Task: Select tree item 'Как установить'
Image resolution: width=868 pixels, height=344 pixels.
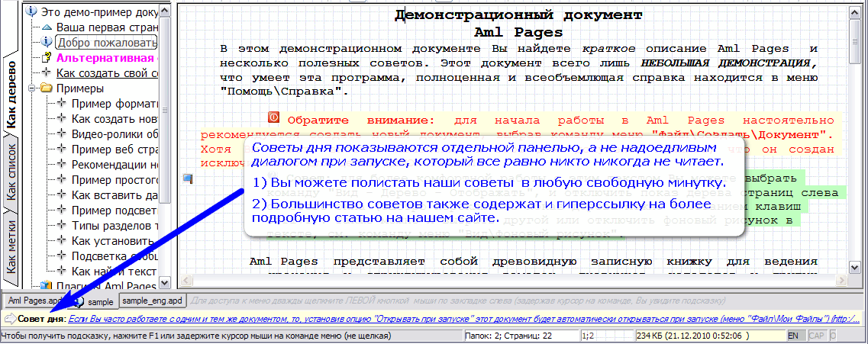Action: (113, 240)
